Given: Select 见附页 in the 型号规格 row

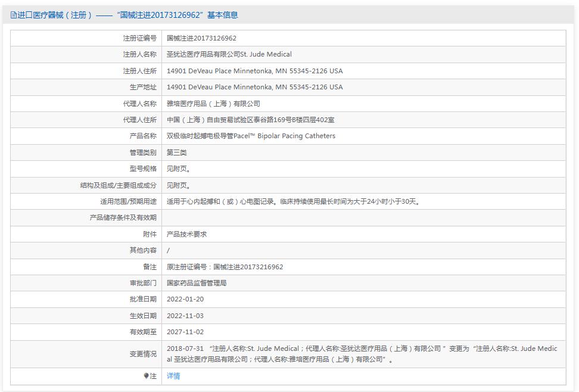Looking at the screenshot, I should pos(178,169).
